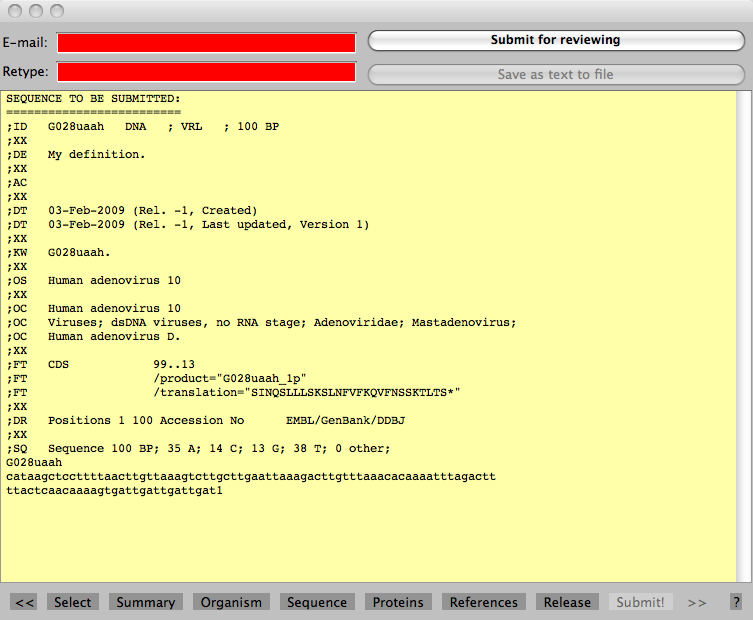Go back with the << button
The image size is (753, 620).
coord(26,602)
